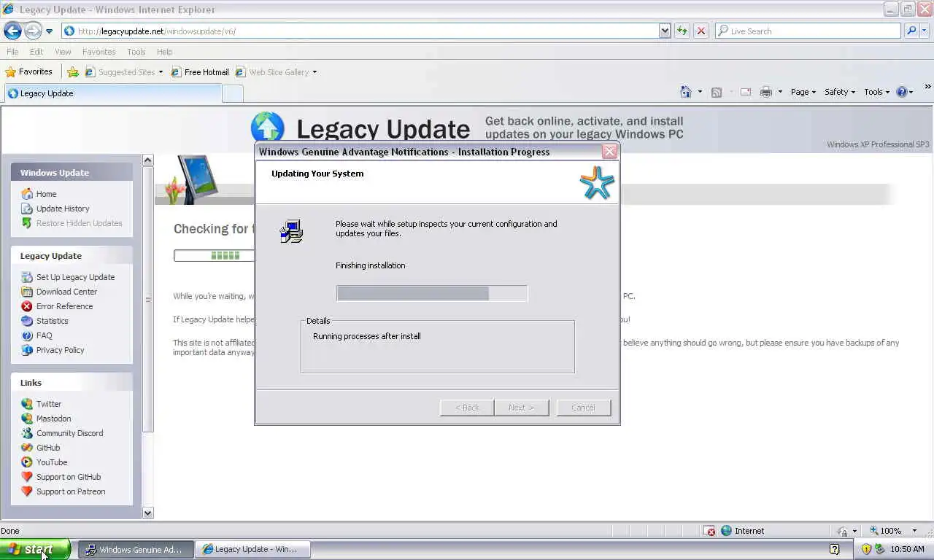Click Restore Hidden Updates link
Screen dimensions: 934x560
(x=79, y=223)
